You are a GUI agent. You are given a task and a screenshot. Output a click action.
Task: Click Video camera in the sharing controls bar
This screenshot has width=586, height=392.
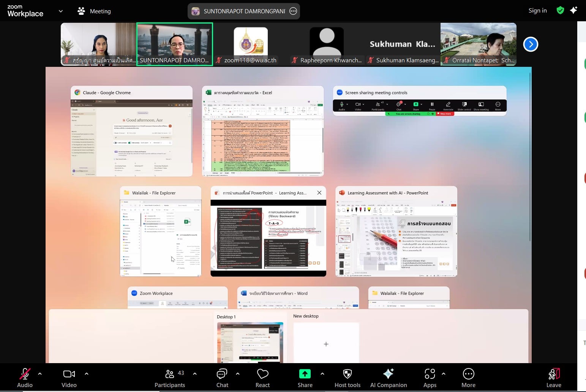pyautogui.click(x=358, y=106)
